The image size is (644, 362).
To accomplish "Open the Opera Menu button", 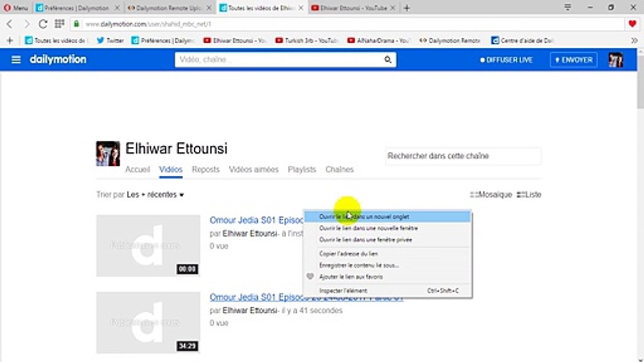I will [x=16, y=8].
